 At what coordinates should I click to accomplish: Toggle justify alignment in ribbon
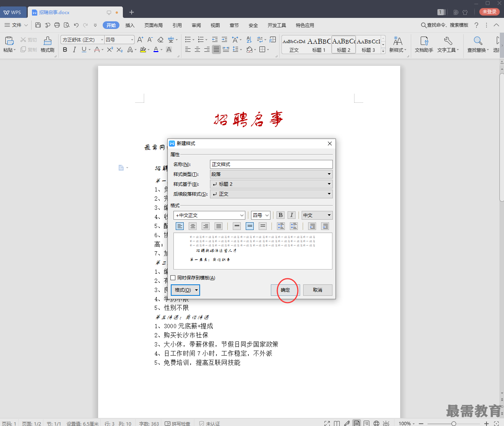point(216,49)
